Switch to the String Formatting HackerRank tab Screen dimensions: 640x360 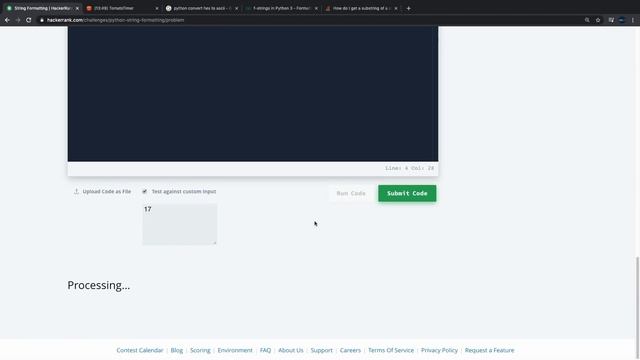click(41, 8)
